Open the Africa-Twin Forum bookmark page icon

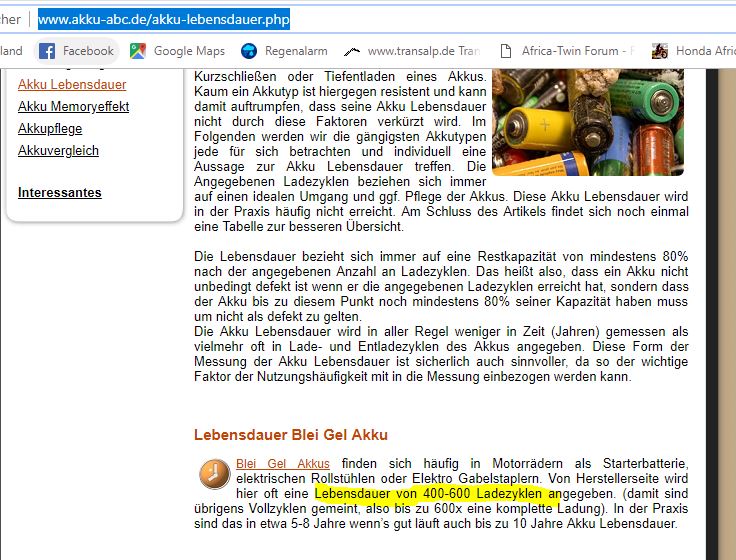[505, 51]
